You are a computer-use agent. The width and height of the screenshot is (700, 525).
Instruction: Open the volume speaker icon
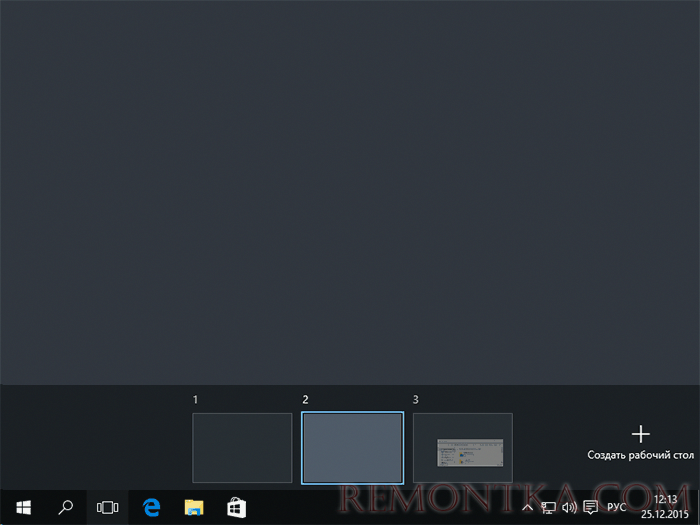click(x=569, y=508)
